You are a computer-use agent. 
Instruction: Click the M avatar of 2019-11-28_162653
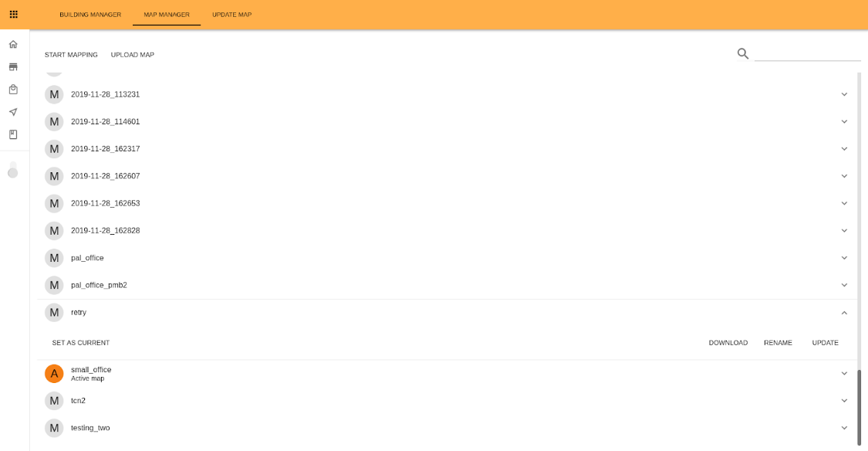54,203
